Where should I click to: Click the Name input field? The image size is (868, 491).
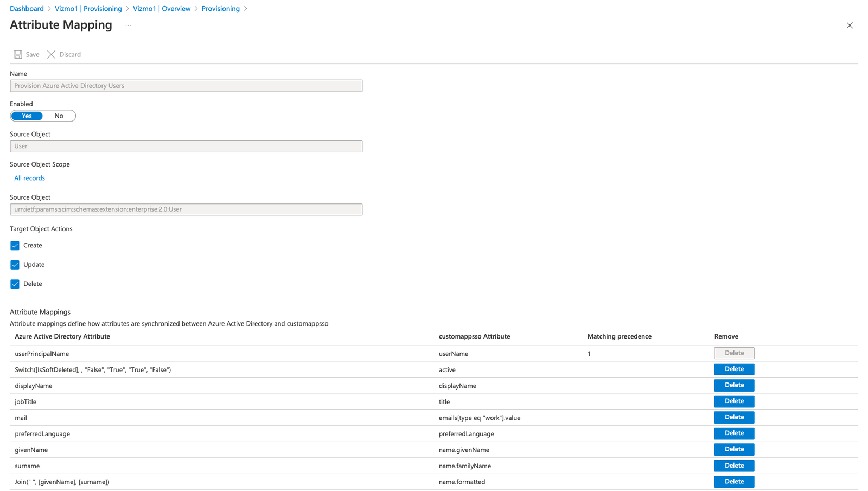click(x=186, y=86)
